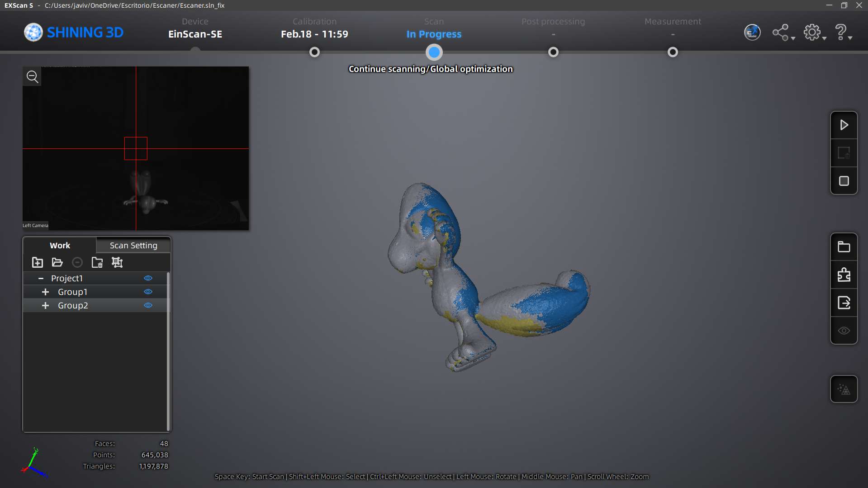Screen dimensions: 868x488
Task: Switch to the Work tab
Action: 60,245
